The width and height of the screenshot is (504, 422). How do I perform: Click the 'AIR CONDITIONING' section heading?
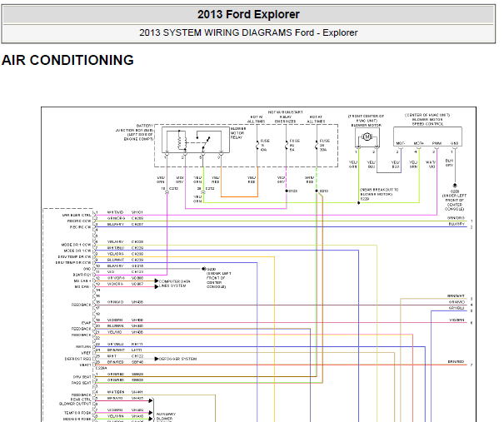tap(67, 60)
